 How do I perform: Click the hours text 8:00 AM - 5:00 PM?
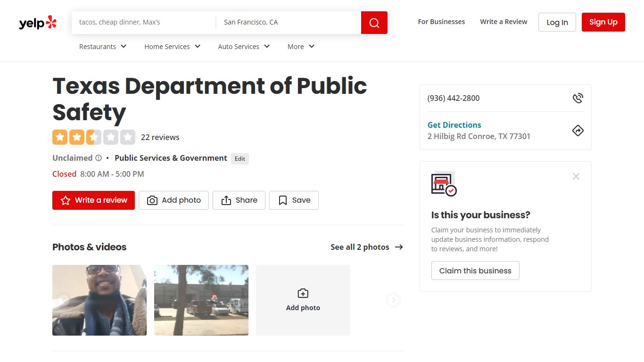[112, 174]
